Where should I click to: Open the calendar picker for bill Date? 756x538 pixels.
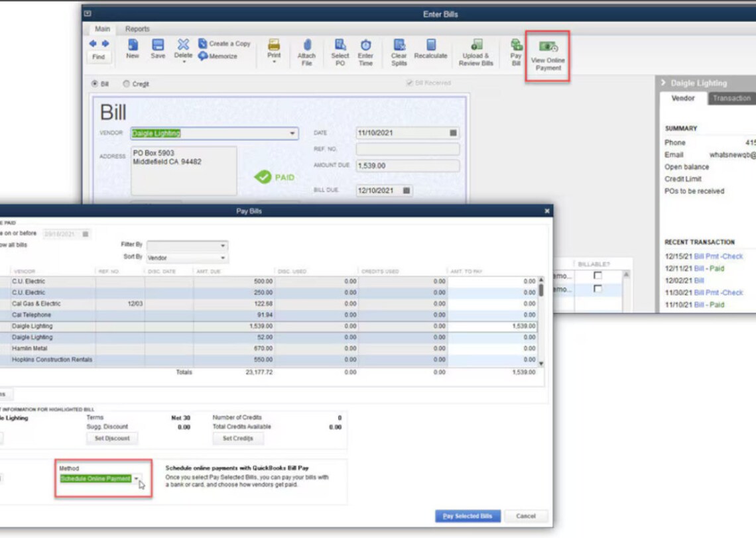pos(453,133)
